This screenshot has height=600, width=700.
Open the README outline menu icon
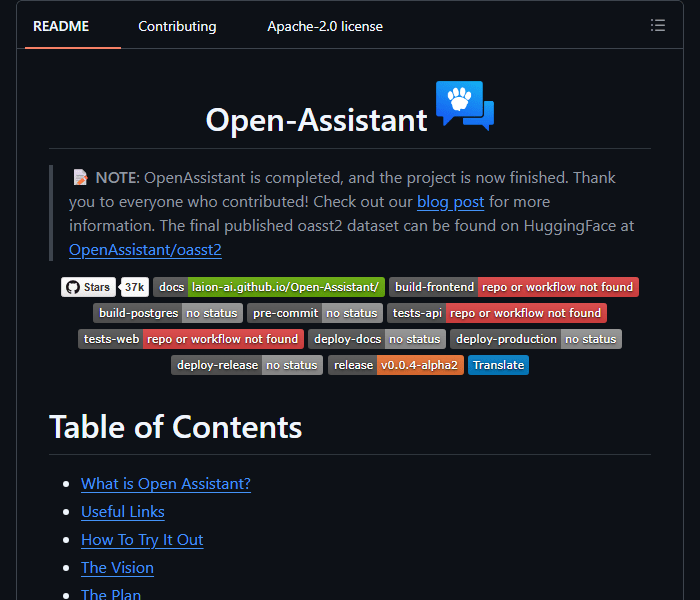658,25
